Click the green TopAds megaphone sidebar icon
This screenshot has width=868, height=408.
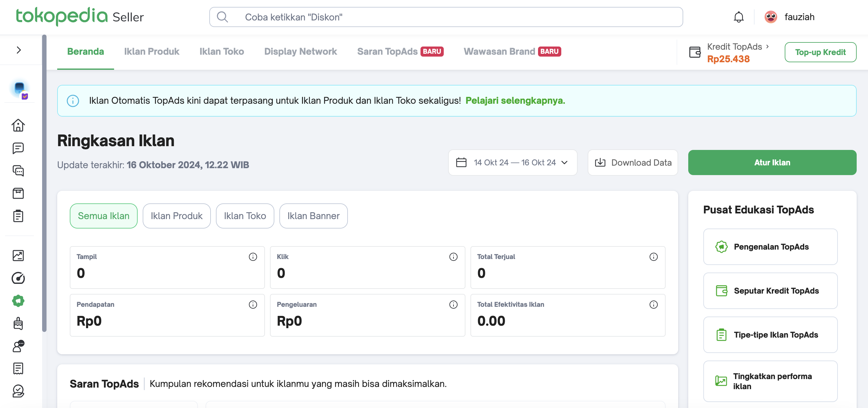point(18,300)
